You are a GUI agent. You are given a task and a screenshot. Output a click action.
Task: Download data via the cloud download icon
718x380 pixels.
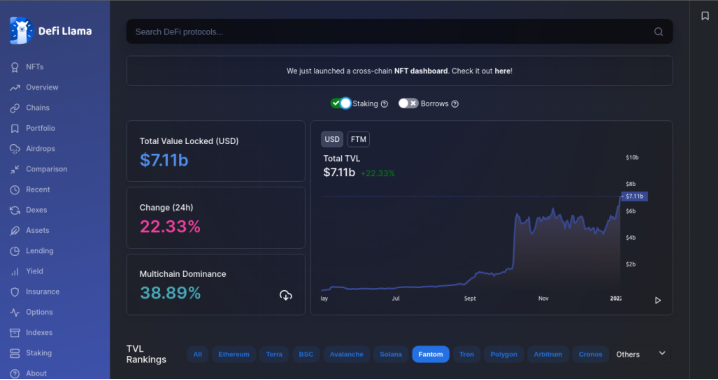tap(286, 295)
